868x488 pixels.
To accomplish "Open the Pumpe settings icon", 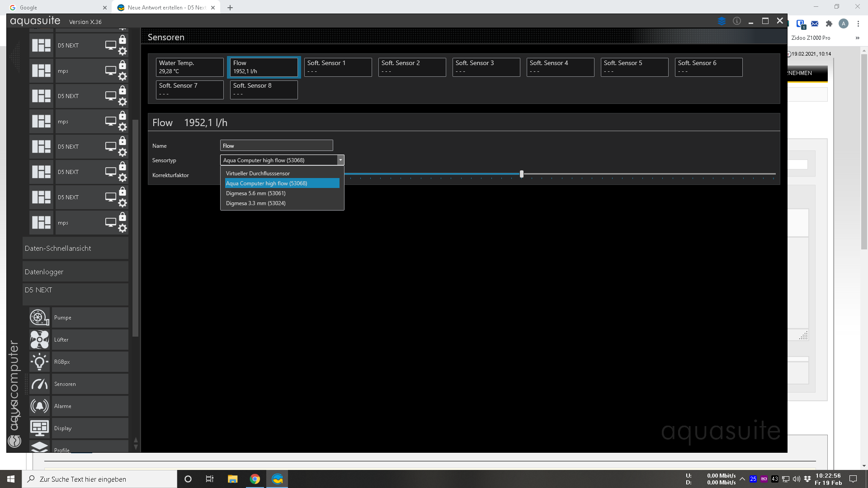I will click(x=39, y=318).
